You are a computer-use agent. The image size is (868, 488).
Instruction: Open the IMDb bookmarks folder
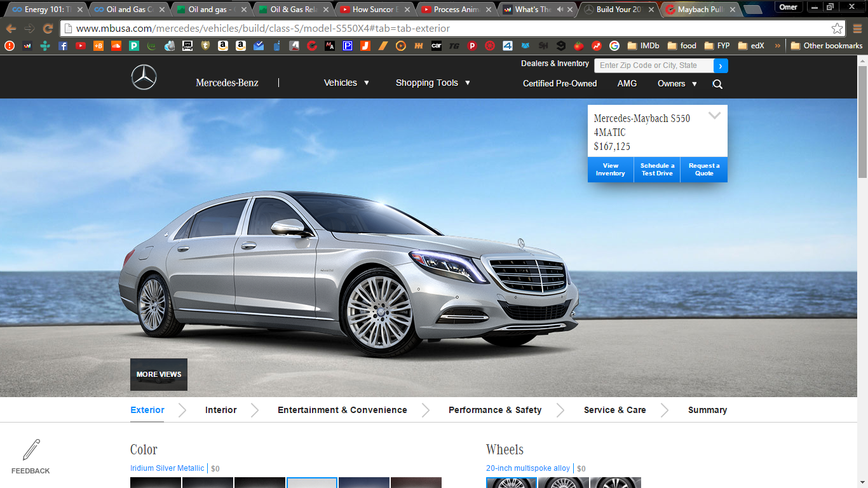[x=644, y=46]
